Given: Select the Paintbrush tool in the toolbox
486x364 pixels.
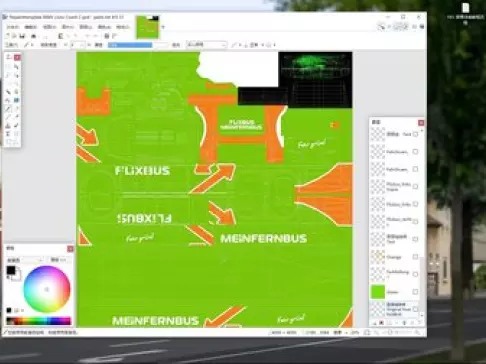Looking at the screenshot, I should pos(8,109).
